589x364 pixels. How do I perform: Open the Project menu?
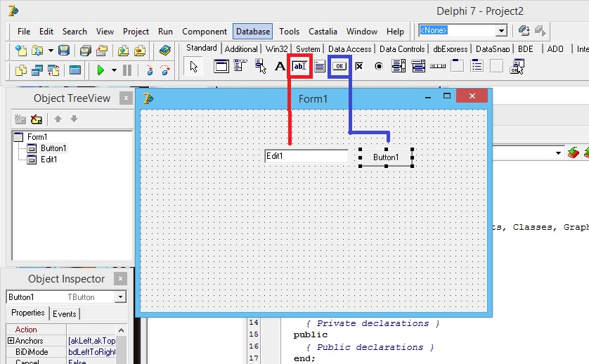136,32
